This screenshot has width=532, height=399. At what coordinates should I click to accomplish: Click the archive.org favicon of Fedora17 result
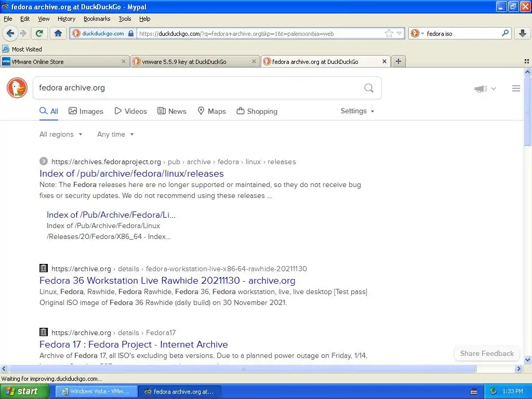pyautogui.click(x=44, y=332)
